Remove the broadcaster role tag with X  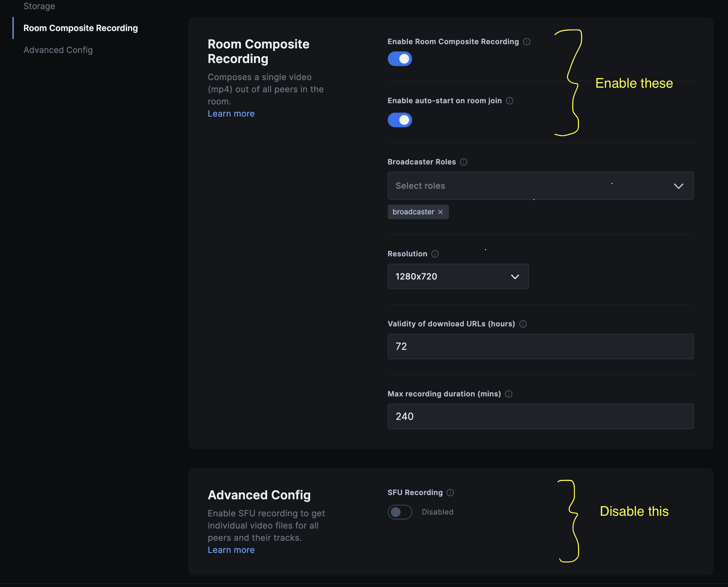(440, 212)
